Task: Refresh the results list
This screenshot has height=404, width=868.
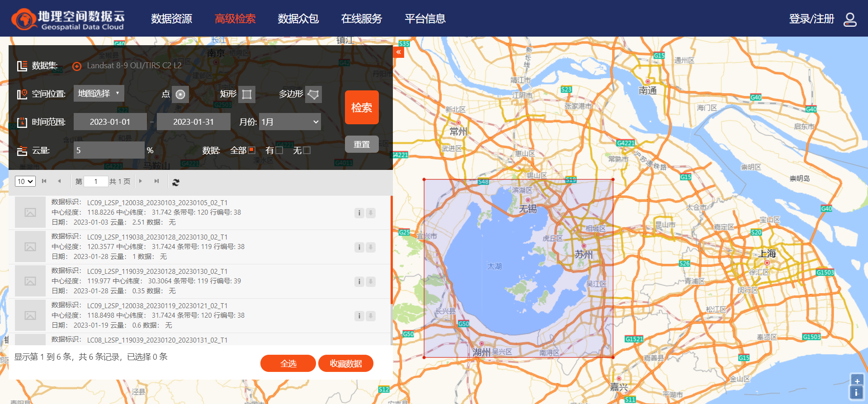Action: click(176, 182)
